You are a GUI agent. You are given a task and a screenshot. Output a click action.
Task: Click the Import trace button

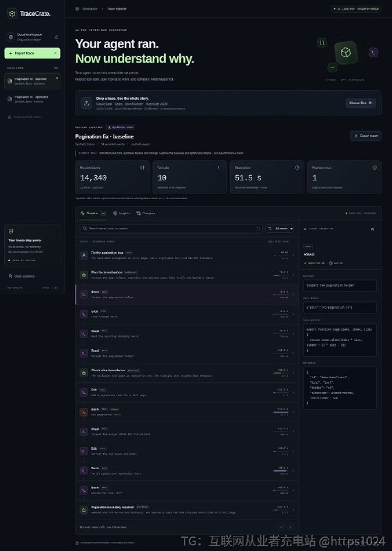pyautogui.click(x=32, y=53)
